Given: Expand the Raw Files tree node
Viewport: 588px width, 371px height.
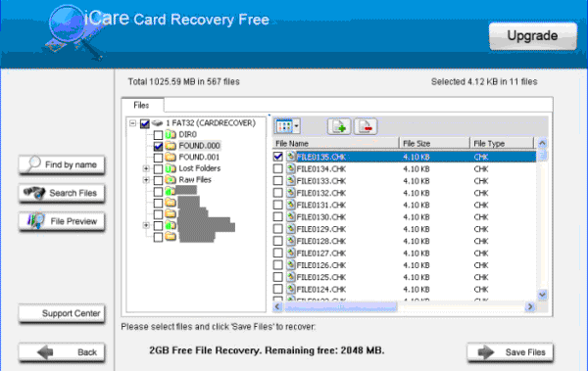Looking at the screenshot, I should tap(146, 180).
